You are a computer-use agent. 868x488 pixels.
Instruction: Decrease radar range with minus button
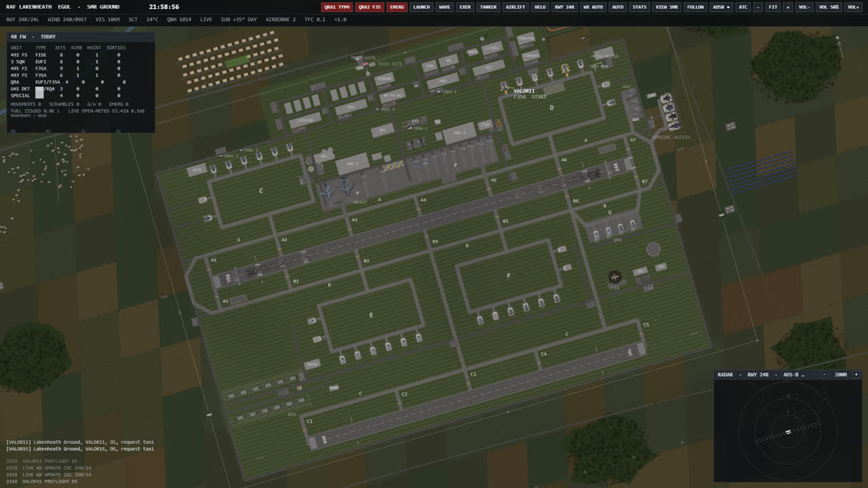point(825,374)
